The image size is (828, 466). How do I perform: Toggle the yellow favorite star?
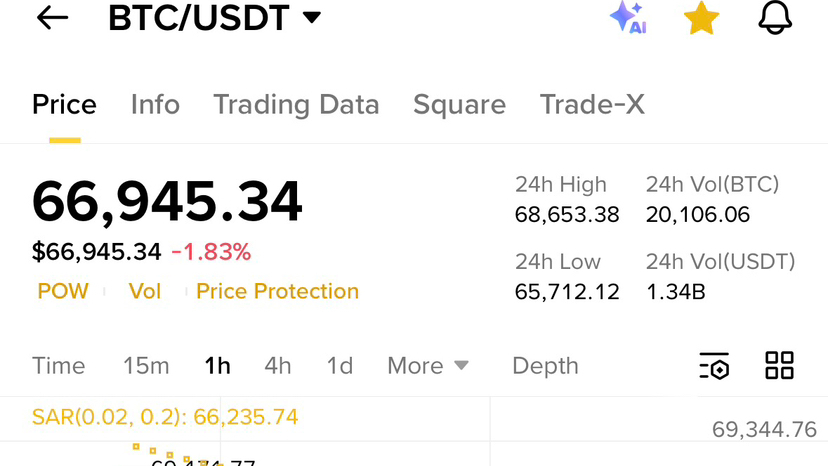pyautogui.click(x=701, y=18)
